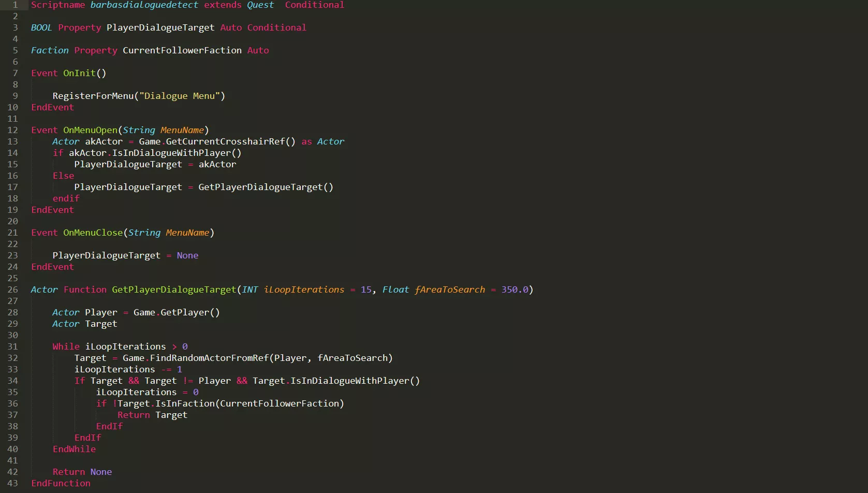Image resolution: width=868 pixels, height=493 pixels.
Task: Click 'PlayerDialogueTarget' in the BOOL property line
Action: pyautogui.click(x=160, y=27)
